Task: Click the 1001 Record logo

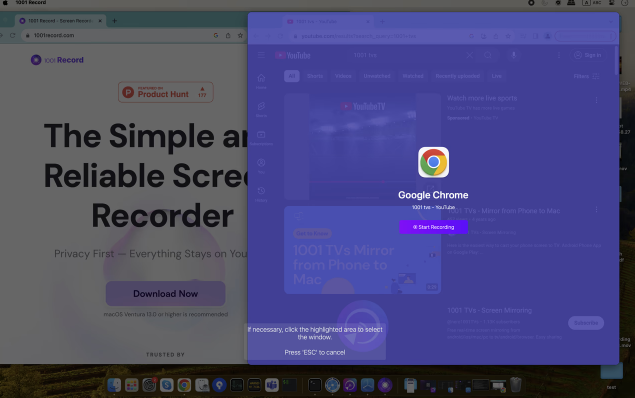Action: point(57,60)
